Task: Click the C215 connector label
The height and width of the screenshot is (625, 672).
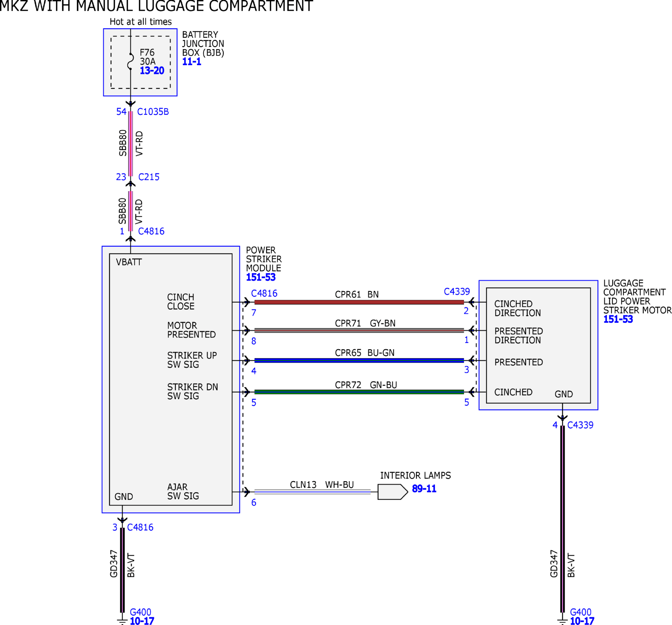Action: click(x=149, y=177)
